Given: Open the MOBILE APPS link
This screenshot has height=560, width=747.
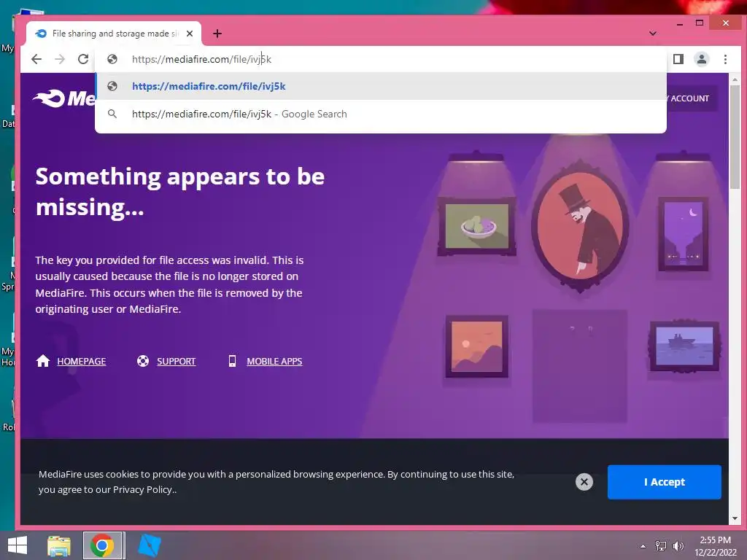Looking at the screenshot, I should (x=274, y=362).
